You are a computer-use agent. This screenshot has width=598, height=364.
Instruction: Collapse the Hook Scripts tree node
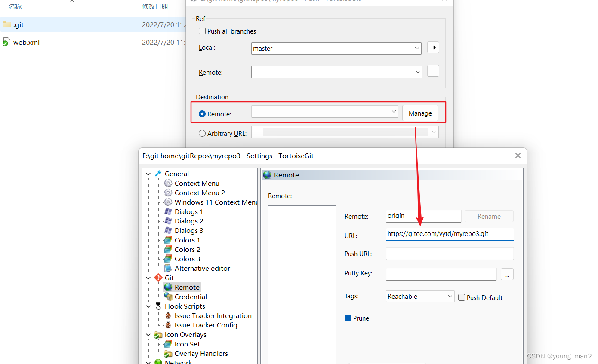(148, 306)
